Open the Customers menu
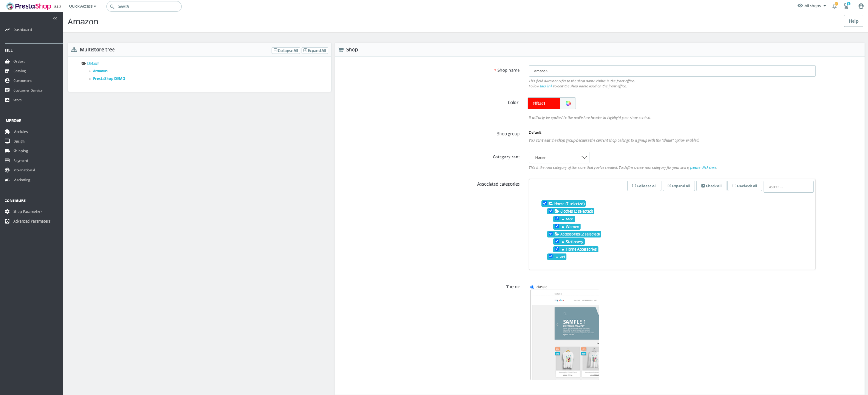Viewport: 868px width, 395px height. (22, 81)
